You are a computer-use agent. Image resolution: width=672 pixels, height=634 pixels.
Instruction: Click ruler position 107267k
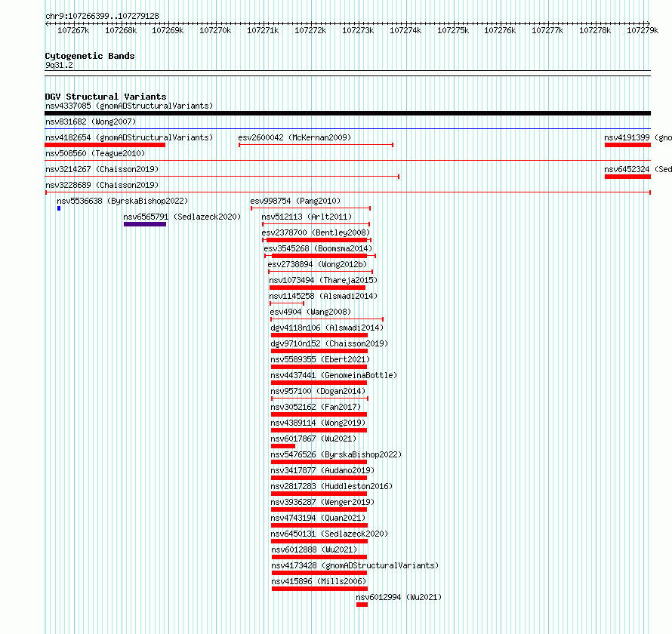(x=73, y=30)
